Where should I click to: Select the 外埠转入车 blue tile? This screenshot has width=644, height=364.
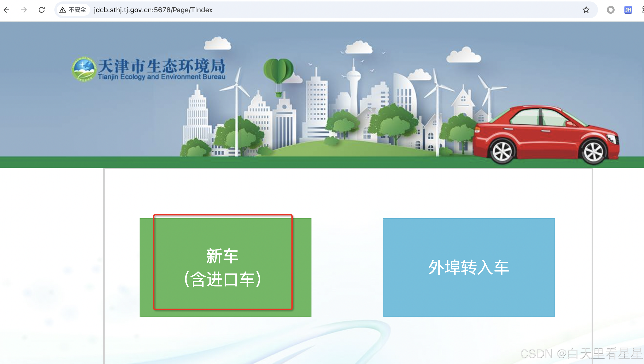click(x=468, y=267)
